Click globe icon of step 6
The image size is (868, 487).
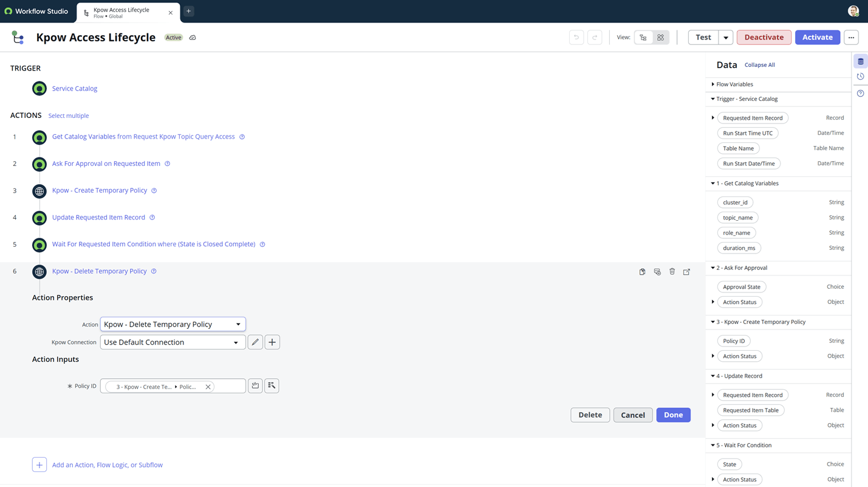tap(39, 272)
